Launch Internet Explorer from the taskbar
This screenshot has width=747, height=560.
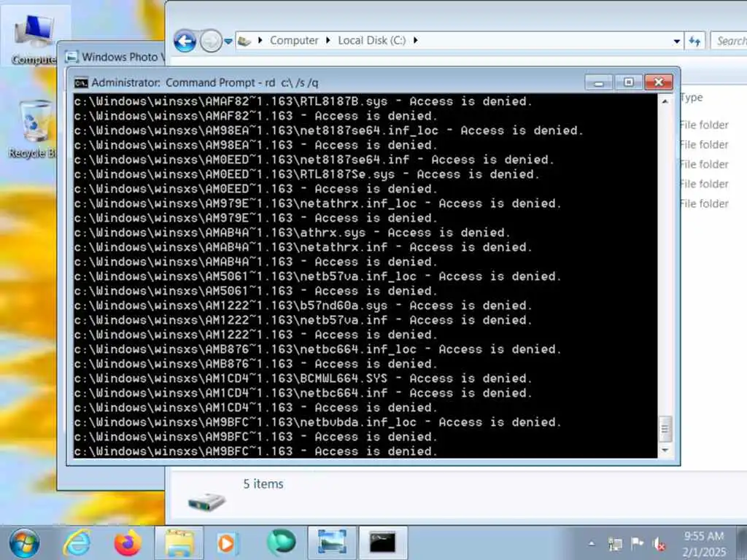point(77,542)
